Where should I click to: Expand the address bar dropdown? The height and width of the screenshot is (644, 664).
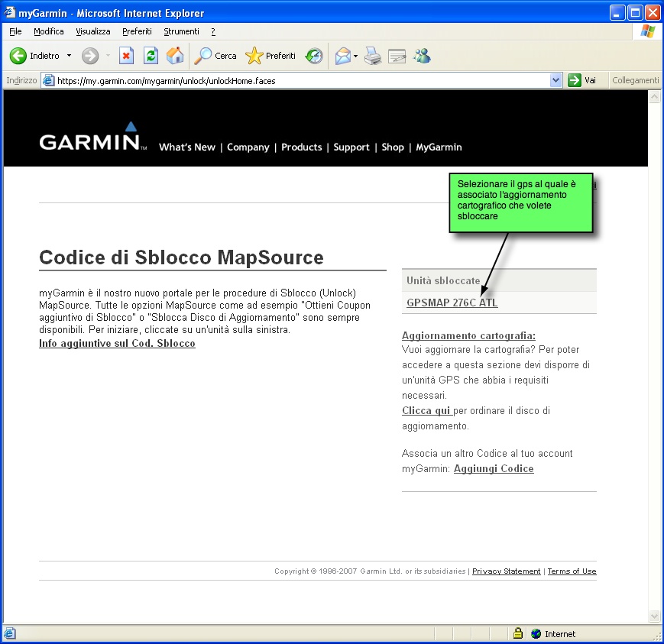pyautogui.click(x=556, y=80)
